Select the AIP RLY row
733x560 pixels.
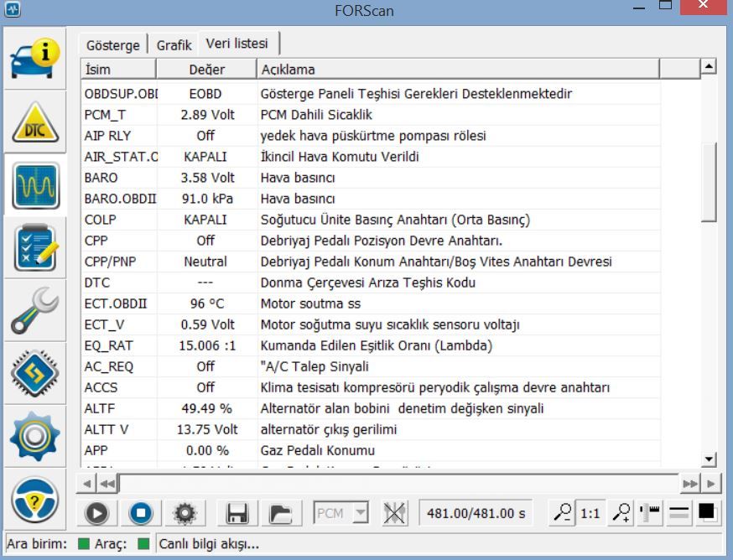371,136
